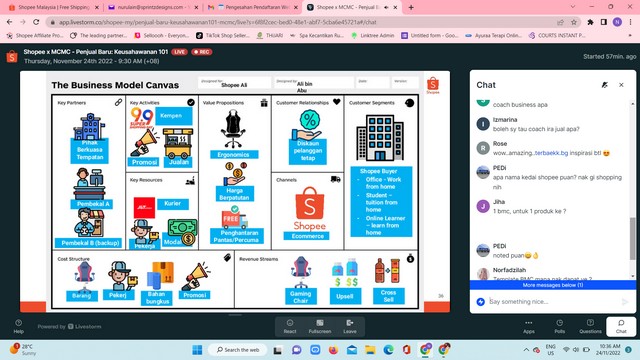Viewport: 640px width, 360px height.
Task: Click the Help icon
Action: (x=18, y=327)
